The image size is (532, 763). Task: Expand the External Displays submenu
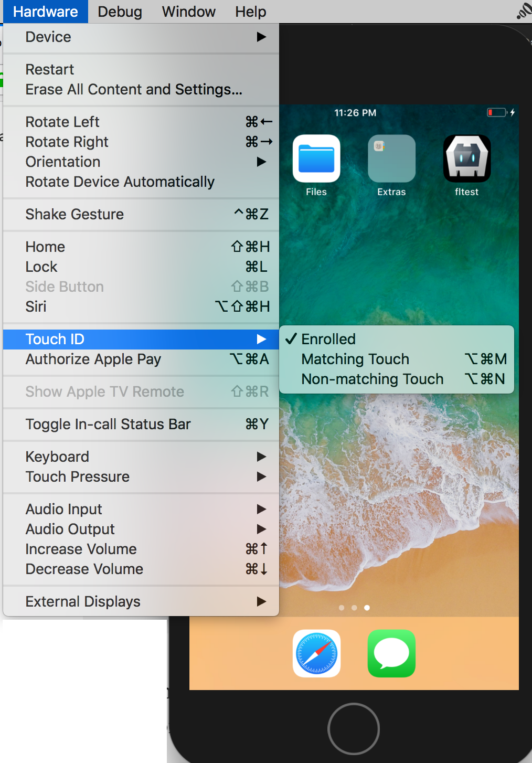tap(82, 601)
